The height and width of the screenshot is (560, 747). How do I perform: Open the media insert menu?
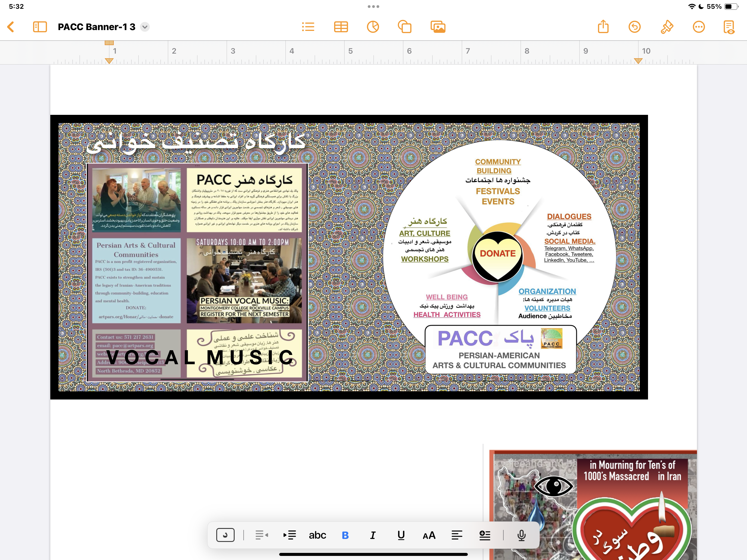[438, 27]
